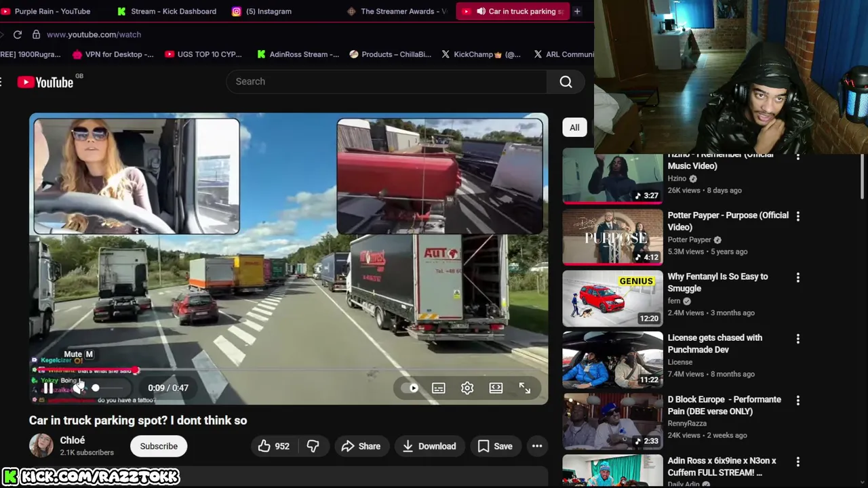Reload the page with the refresh icon

[x=18, y=35]
